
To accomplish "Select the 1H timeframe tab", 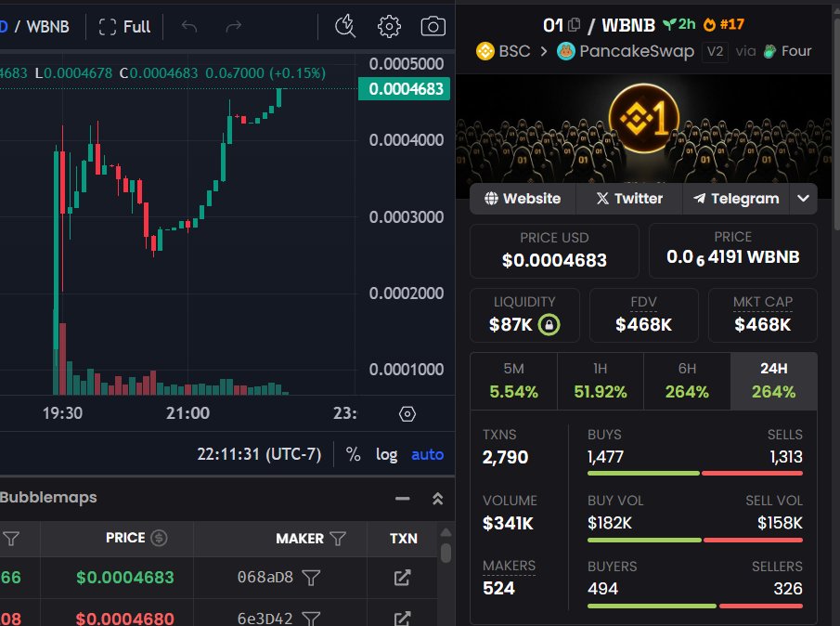I will pos(601,381).
